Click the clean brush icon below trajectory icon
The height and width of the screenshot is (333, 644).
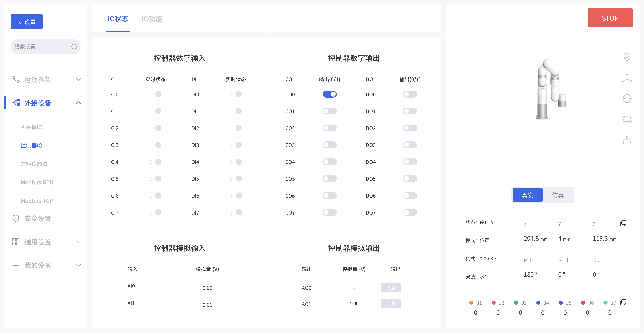[627, 140]
